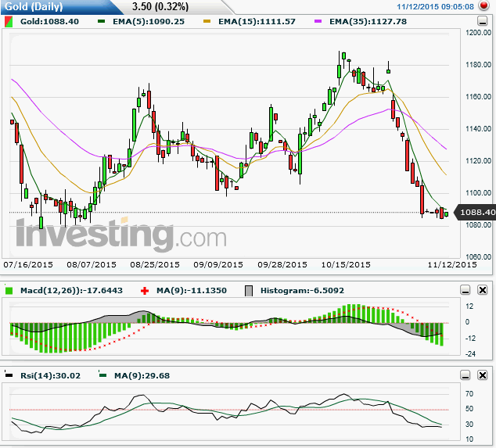This screenshot has width=496, height=448.
Task: Click the 1160.00 price axis label
Action: [x=478, y=96]
